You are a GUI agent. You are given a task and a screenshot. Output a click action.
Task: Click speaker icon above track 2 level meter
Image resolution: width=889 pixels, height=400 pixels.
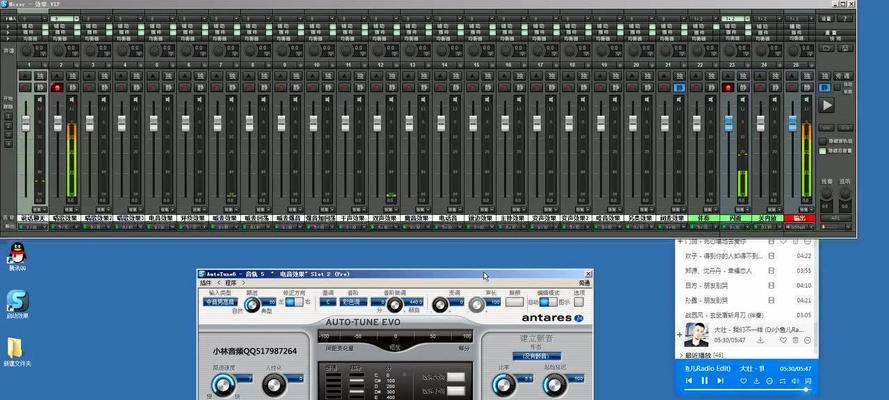(x=72, y=99)
